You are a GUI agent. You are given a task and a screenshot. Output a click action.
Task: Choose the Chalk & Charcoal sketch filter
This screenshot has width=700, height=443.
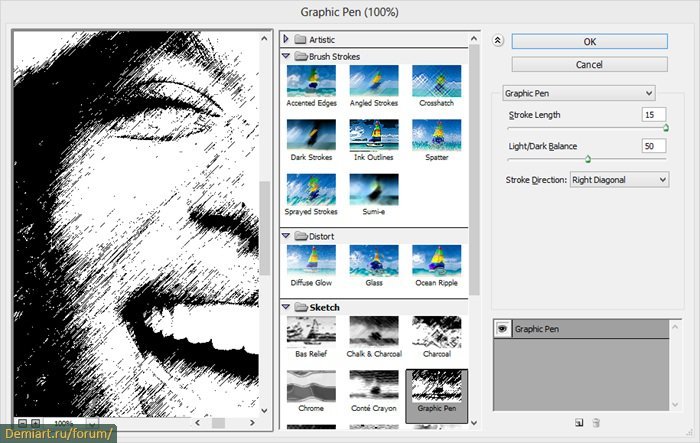pyautogui.click(x=373, y=333)
